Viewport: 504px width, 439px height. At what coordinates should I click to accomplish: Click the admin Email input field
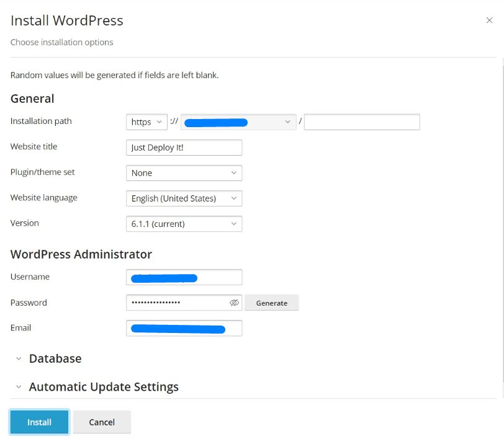pos(184,328)
